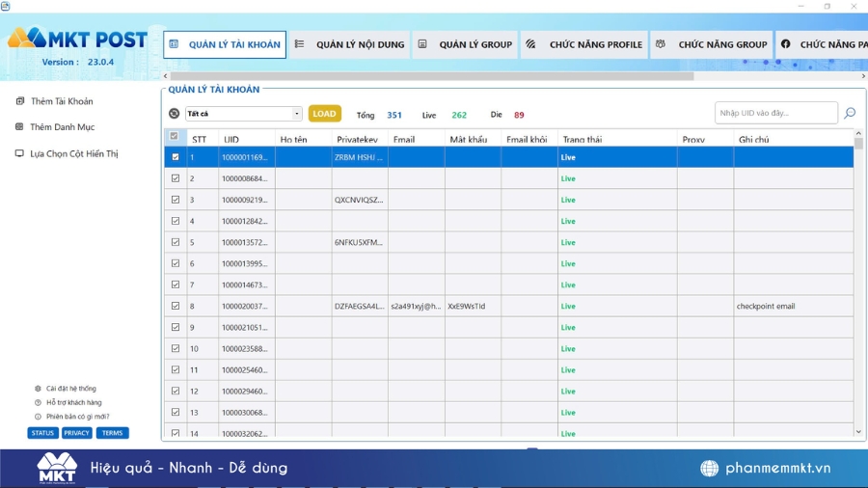
Task: Click the profile function tab icon
Action: (530, 43)
